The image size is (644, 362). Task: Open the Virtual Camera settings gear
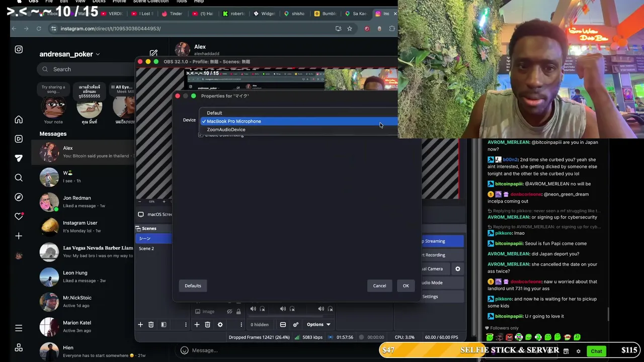(457, 269)
